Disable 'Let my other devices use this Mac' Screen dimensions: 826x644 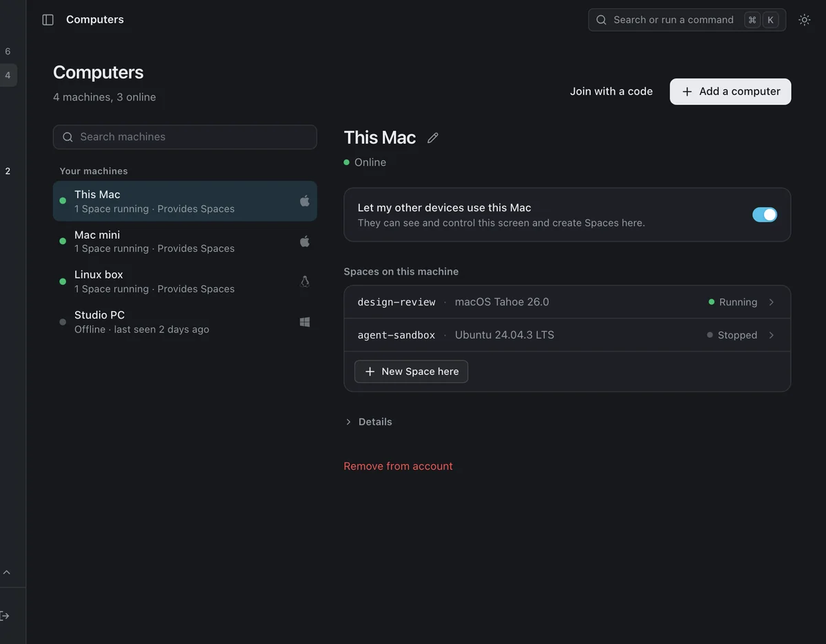[x=765, y=215]
